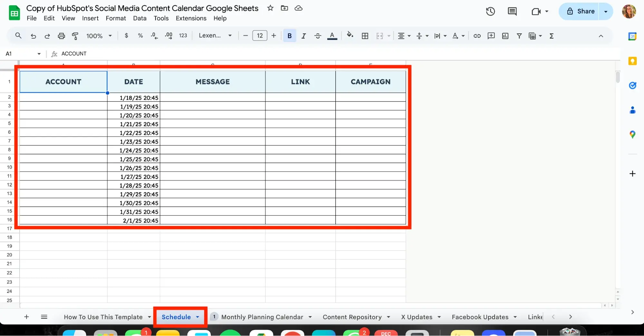Open the search menus magnifier icon
The width and height of the screenshot is (644, 336).
coord(18,36)
